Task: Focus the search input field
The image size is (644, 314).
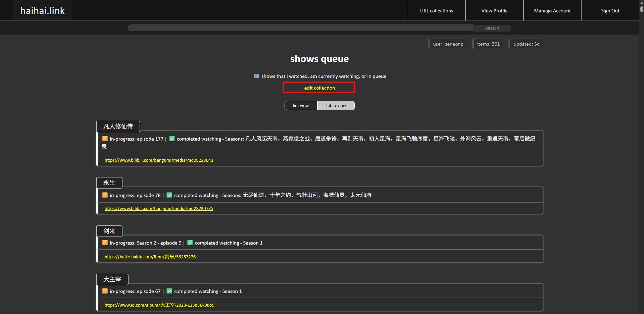Action: coord(300,28)
